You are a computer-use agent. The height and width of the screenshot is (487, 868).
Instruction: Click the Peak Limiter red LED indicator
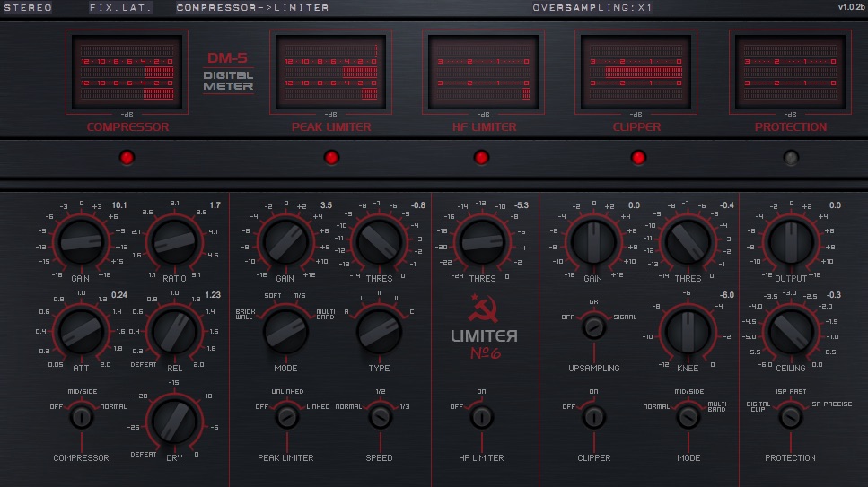(x=331, y=158)
